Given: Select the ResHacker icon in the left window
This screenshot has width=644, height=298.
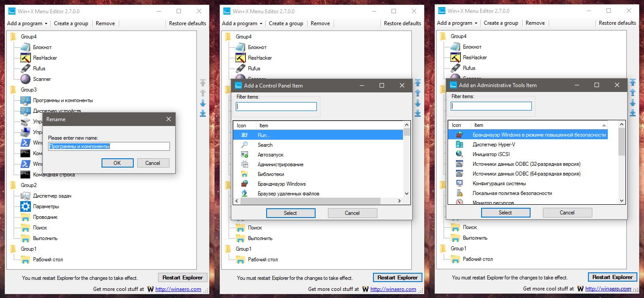Looking at the screenshot, I should click(25, 58).
